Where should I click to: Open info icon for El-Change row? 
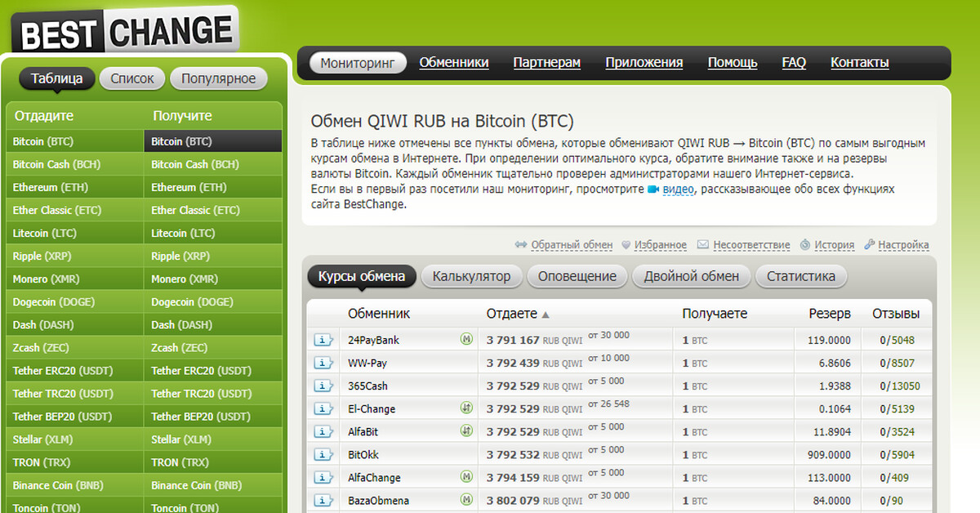click(323, 408)
